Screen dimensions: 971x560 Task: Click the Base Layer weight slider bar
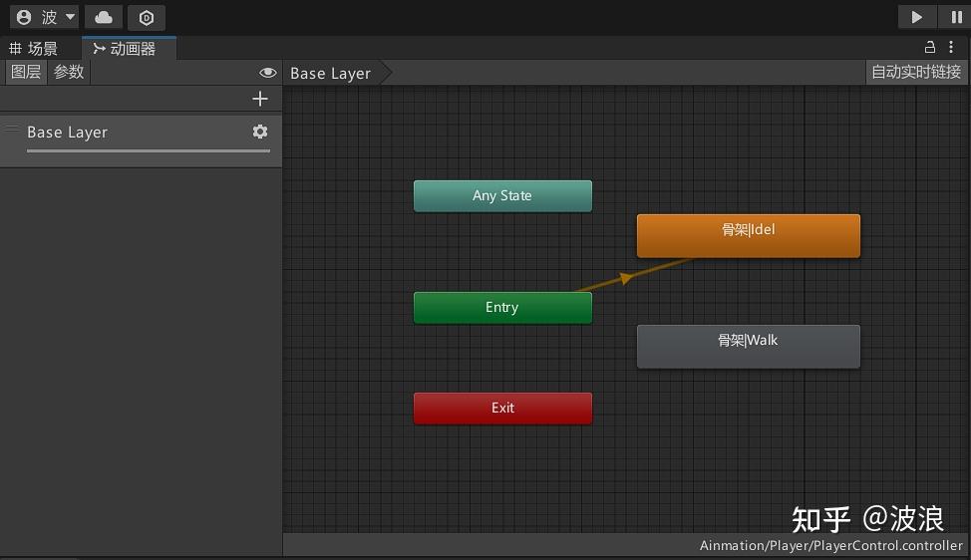coord(149,150)
